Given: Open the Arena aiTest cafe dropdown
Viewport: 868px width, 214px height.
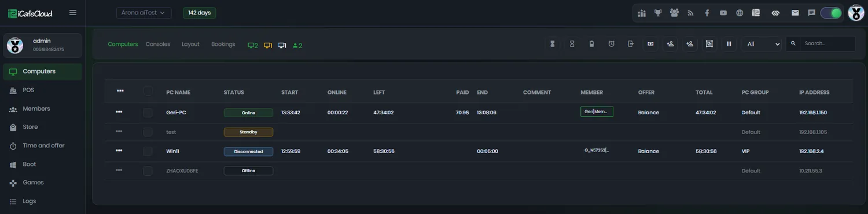Looking at the screenshot, I should 144,13.
